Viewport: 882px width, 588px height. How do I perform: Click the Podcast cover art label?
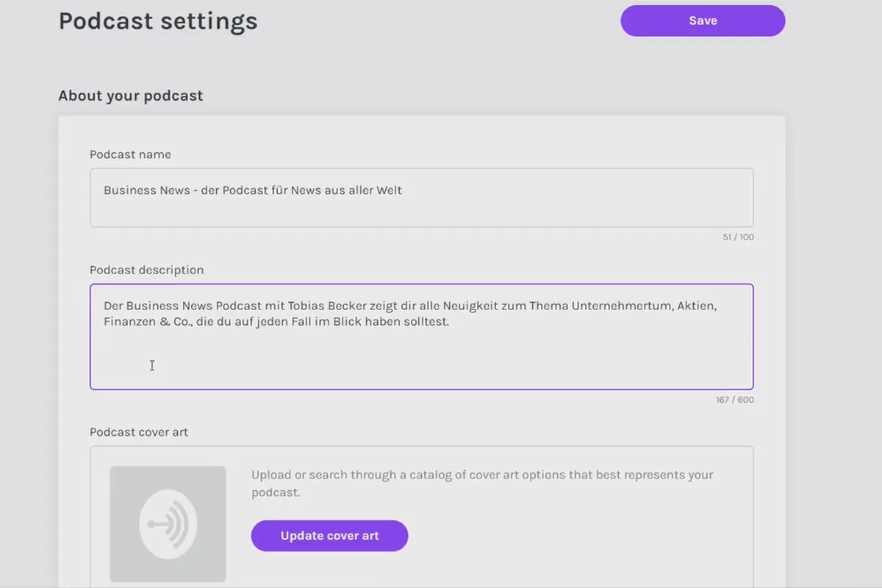(139, 432)
